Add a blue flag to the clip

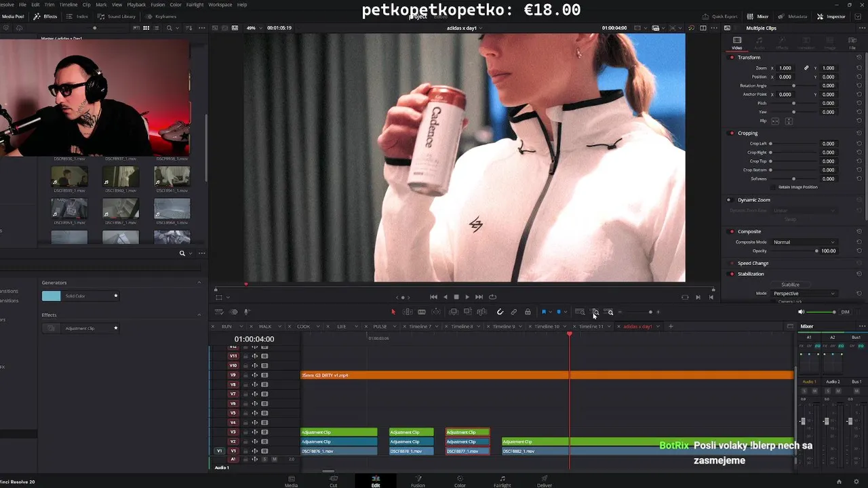[x=543, y=312]
